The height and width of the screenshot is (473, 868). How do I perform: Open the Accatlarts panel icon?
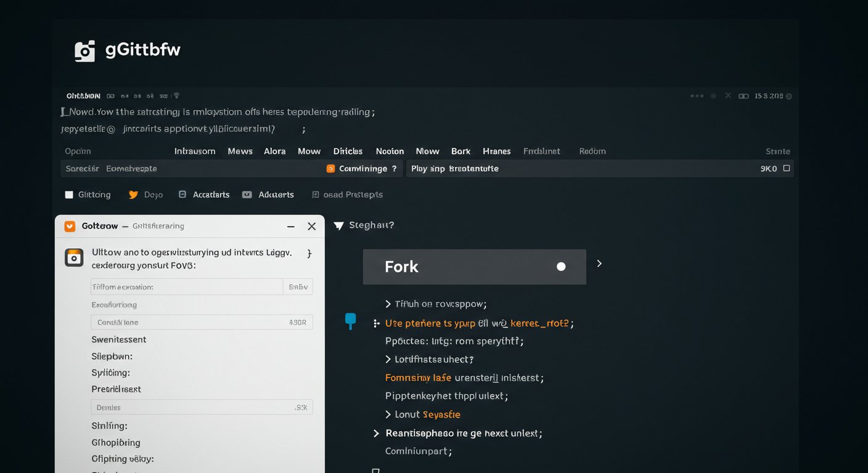coord(182,194)
